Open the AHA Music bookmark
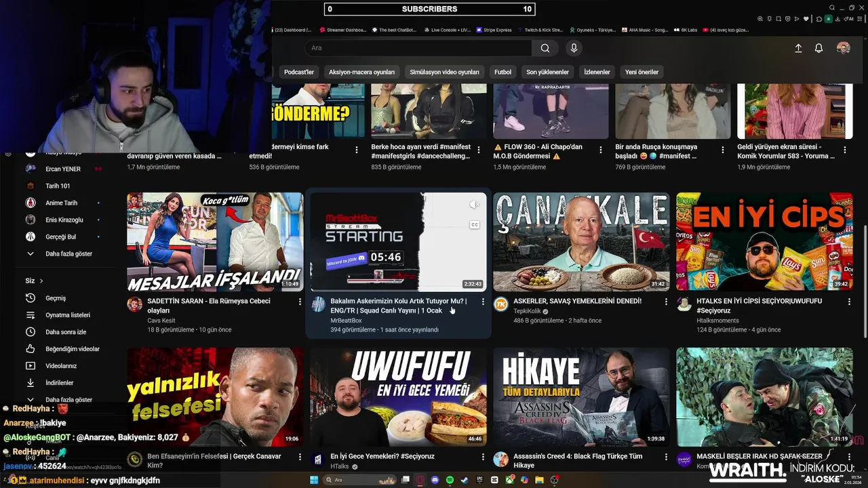Image resolution: width=868 pixels, height=488 pixels. (x=644, y=30)
